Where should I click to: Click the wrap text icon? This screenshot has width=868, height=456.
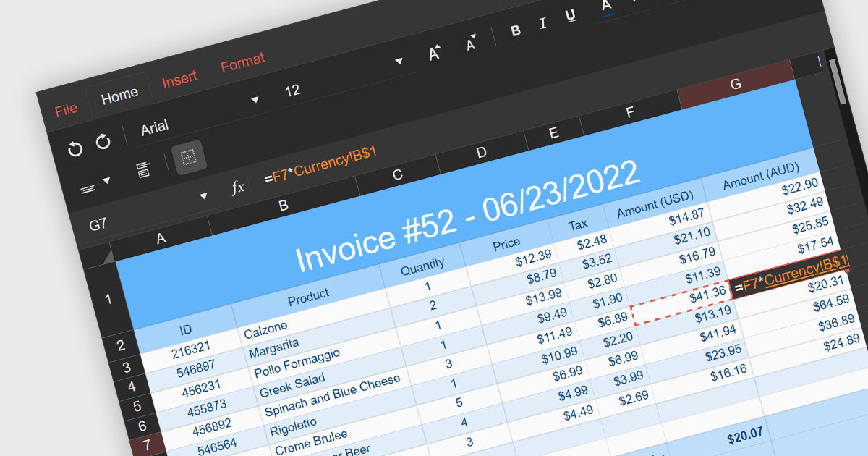(x=143, y=170)
